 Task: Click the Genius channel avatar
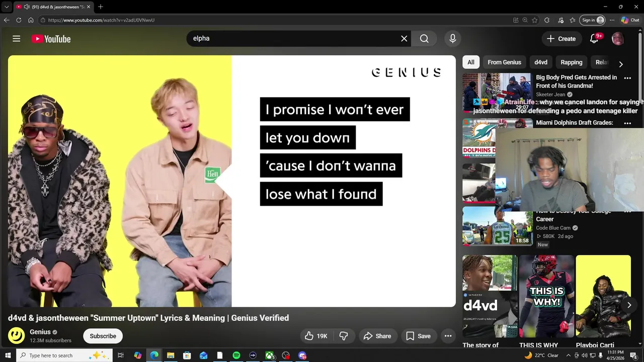[16, 336]
